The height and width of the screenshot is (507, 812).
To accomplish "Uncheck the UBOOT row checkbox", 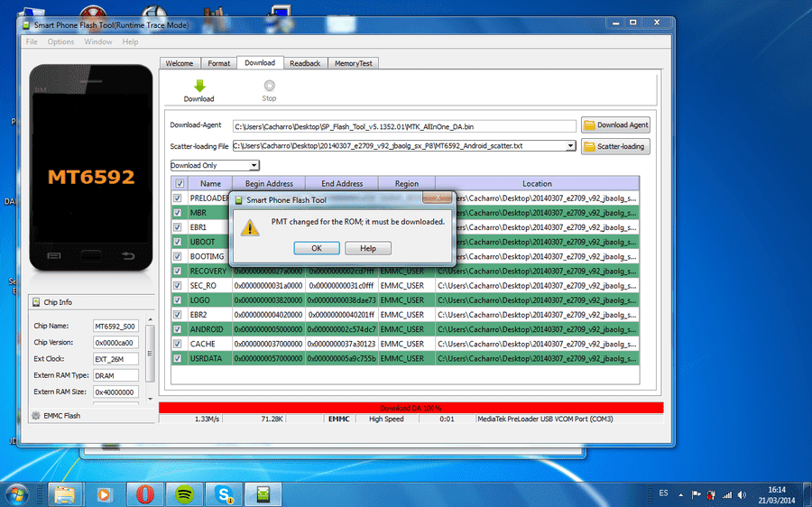I will pyautogui.click(x=178, y=242).
